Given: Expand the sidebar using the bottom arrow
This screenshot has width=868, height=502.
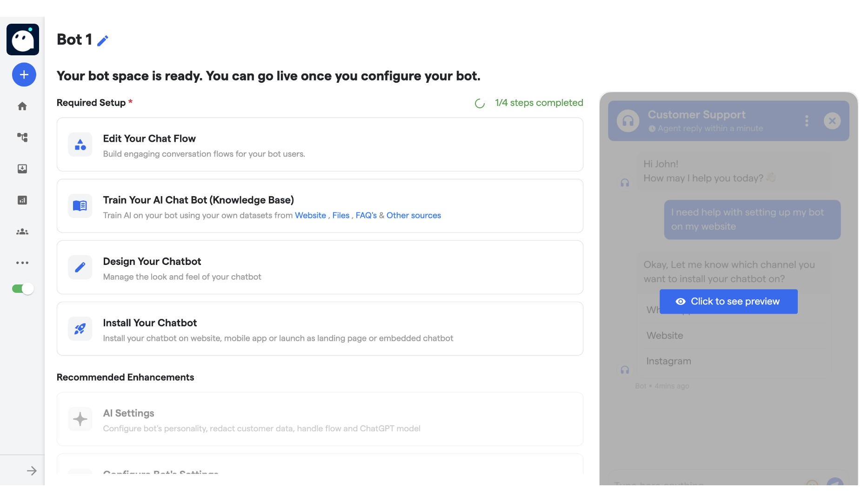Looking at the screenshot, I should point(32,470).
